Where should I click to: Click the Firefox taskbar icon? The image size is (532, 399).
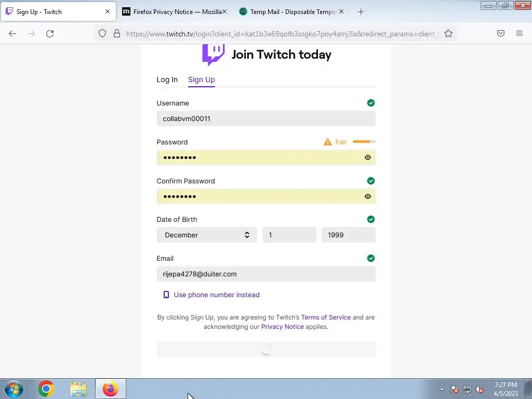click(x=111, y=389)
